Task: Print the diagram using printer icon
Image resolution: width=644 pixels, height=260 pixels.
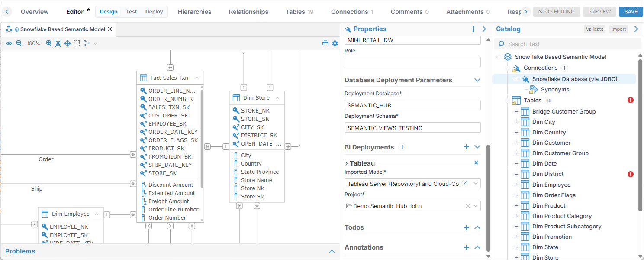Action: point(325,43)
